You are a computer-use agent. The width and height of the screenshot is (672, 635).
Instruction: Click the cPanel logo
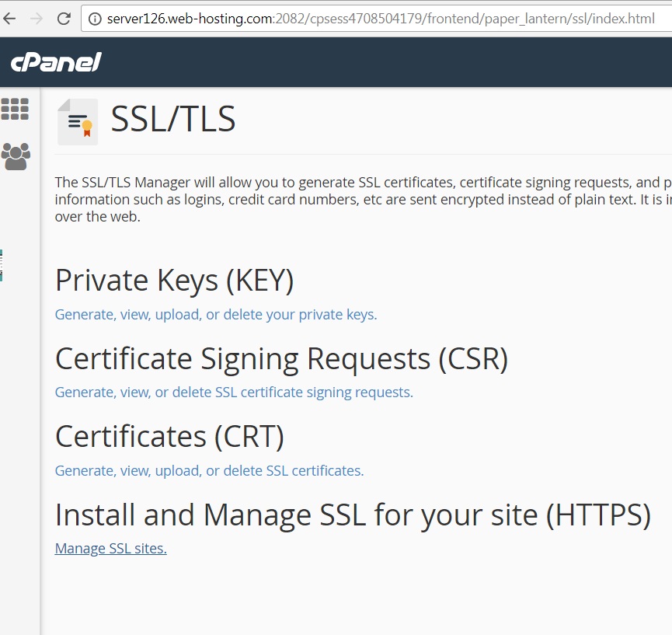coord(56,62)
